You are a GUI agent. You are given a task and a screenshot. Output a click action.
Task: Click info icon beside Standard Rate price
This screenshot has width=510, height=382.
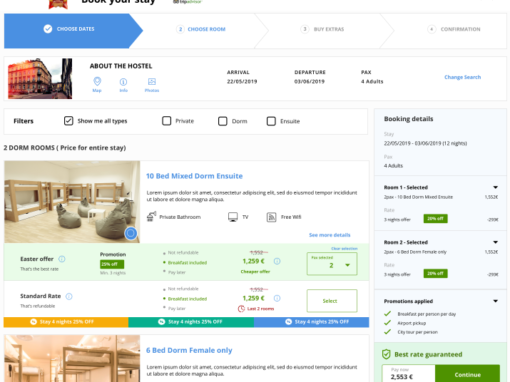coord(277,298)
